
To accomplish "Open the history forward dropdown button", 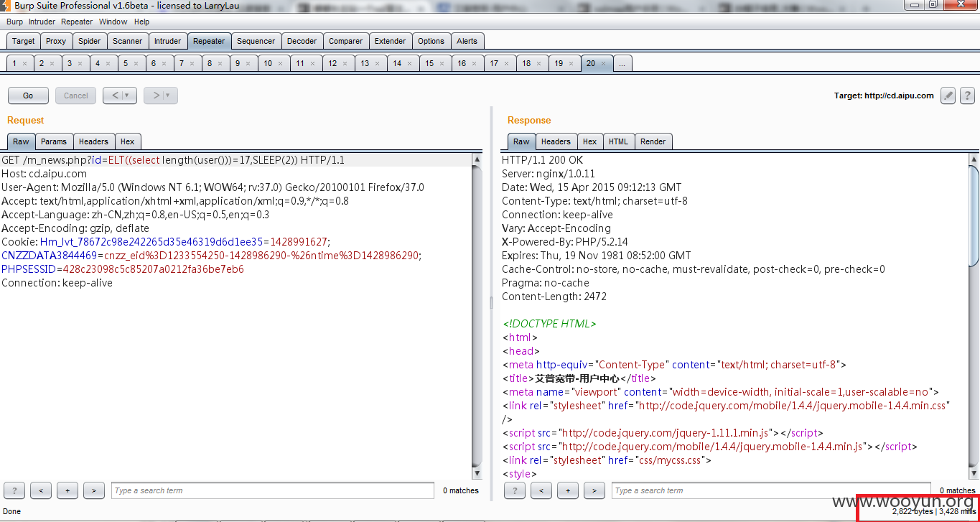I will click(161, 95).
